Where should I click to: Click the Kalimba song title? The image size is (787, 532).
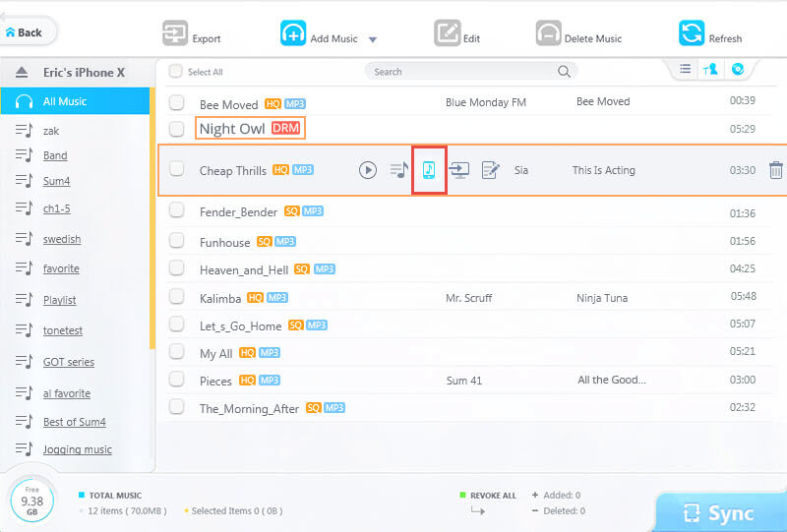220,299
